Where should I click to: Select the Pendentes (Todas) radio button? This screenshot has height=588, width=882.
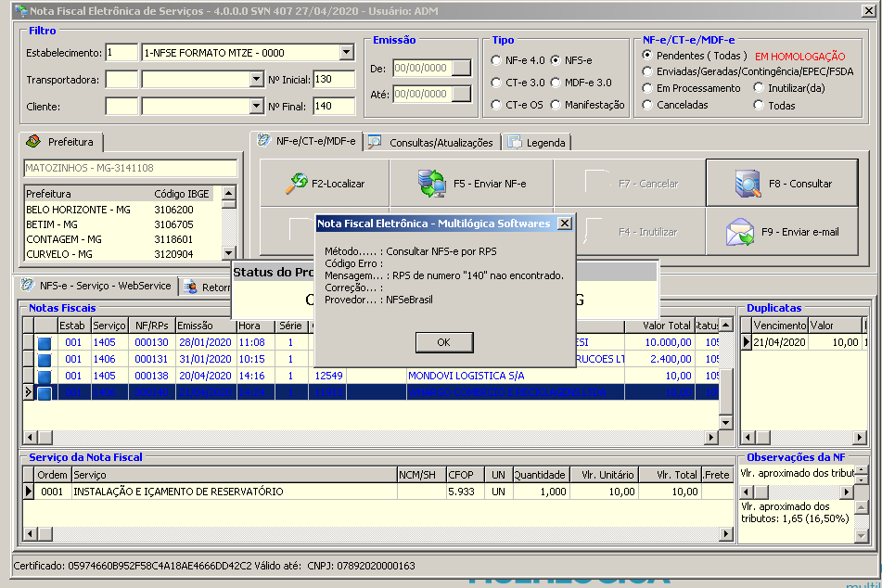click(647, 55)
